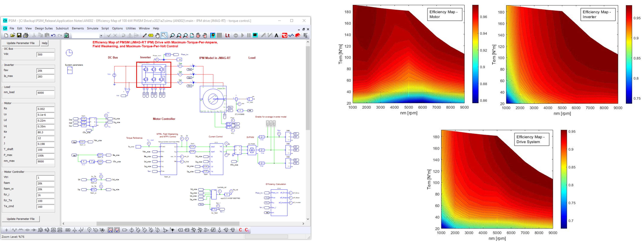The width and height of the screenshot is (644, 243).
Task: Click the fsw input field
Action: (x=46, y=71)
